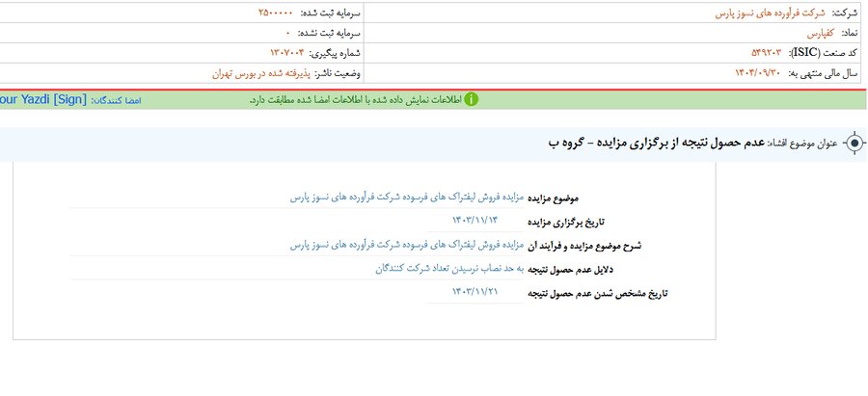Select result determination date ۱۴۰۳/۱۱/۲۱
868x396 pixels.
(475, 292)
